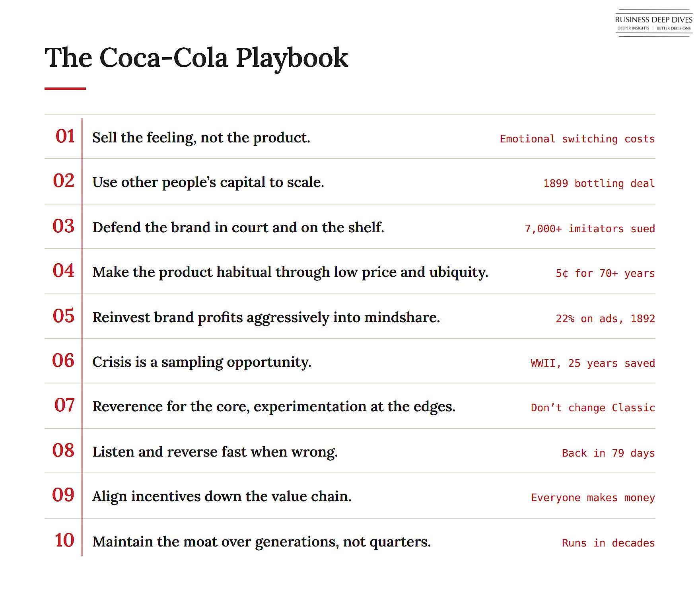Screen dimensions: 700x599
Task: Click the 'Runs in decades' note
Action: (x=608, y=543)
